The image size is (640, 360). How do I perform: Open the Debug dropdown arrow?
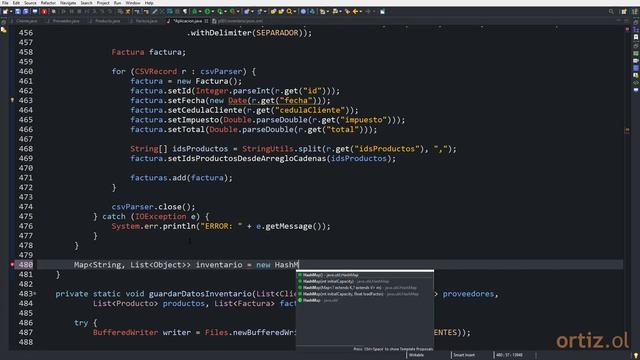tap(200, 11)
